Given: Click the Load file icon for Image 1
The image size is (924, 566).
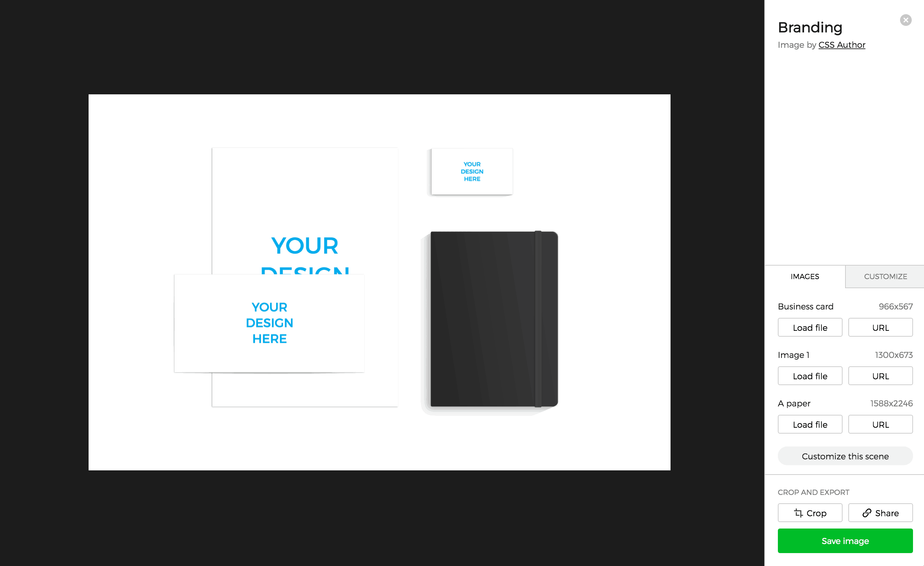Looking at the screenshot, I should [810, 376].
